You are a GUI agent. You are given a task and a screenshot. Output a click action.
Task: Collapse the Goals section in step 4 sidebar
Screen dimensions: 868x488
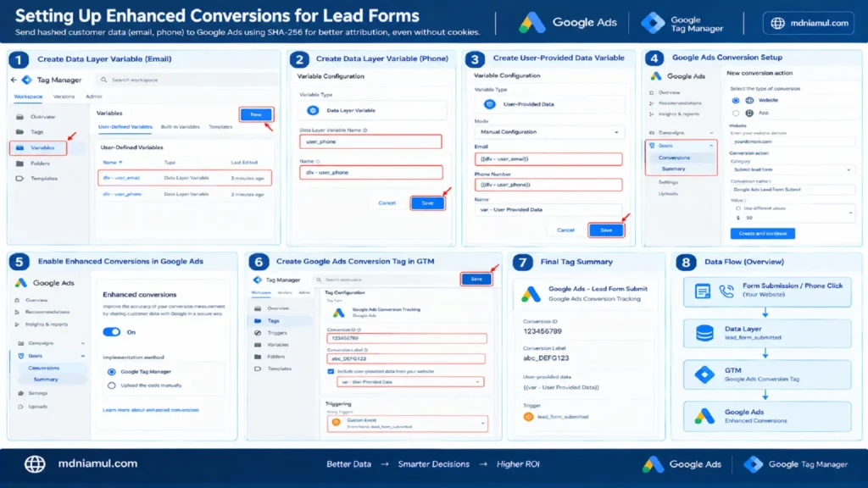tap(711, 146)
